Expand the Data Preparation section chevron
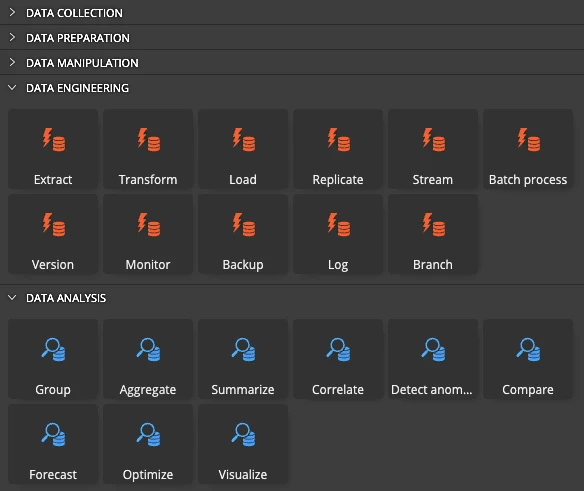This screenshot has height=491, width=584. pos(12,37)
